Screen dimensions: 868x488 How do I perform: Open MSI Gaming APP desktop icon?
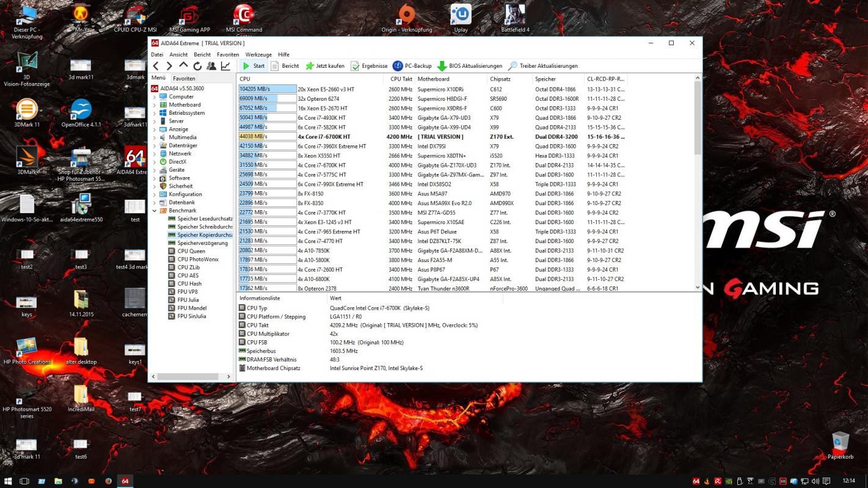pos(189,19)
